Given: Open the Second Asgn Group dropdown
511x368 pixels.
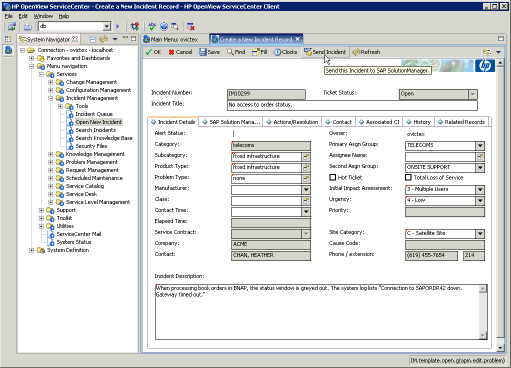Looking at the screenshot, I should coord(480,167).
